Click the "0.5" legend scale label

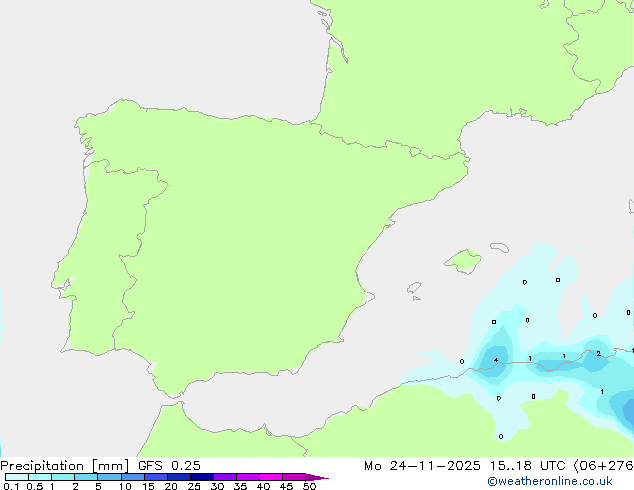click(34, 486)
